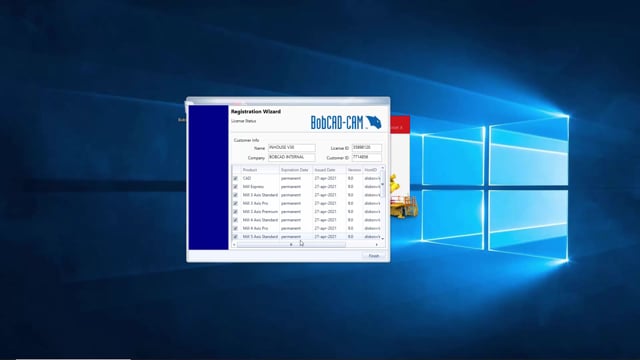
Task: Click the License ID input field
Action: coord(367,148)
